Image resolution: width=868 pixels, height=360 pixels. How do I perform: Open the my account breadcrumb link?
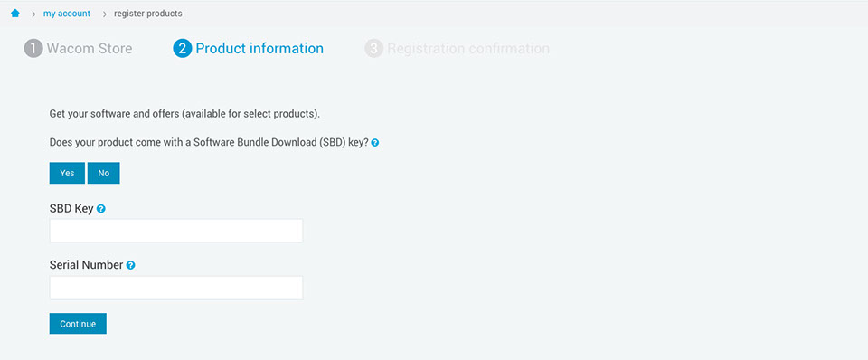(67, 14)
